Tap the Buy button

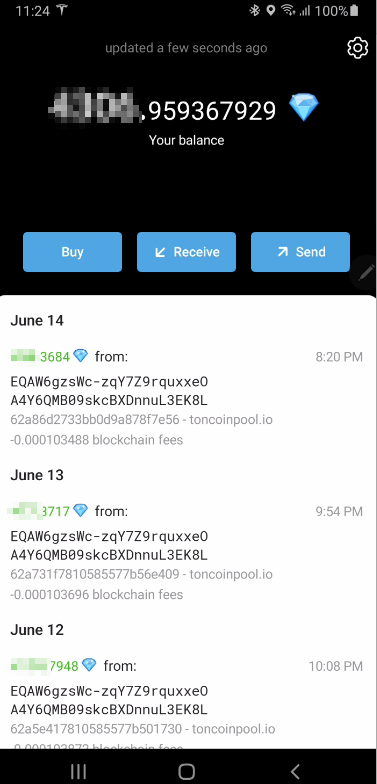(x=72, y=252)
